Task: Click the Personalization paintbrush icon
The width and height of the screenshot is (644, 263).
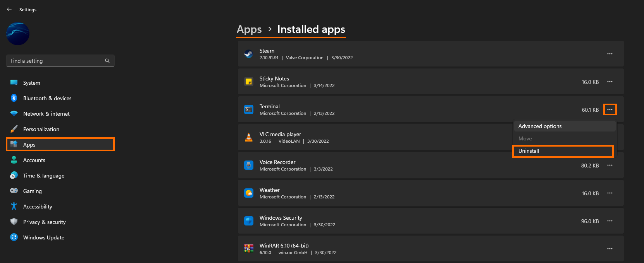Action: coord(14,129)
